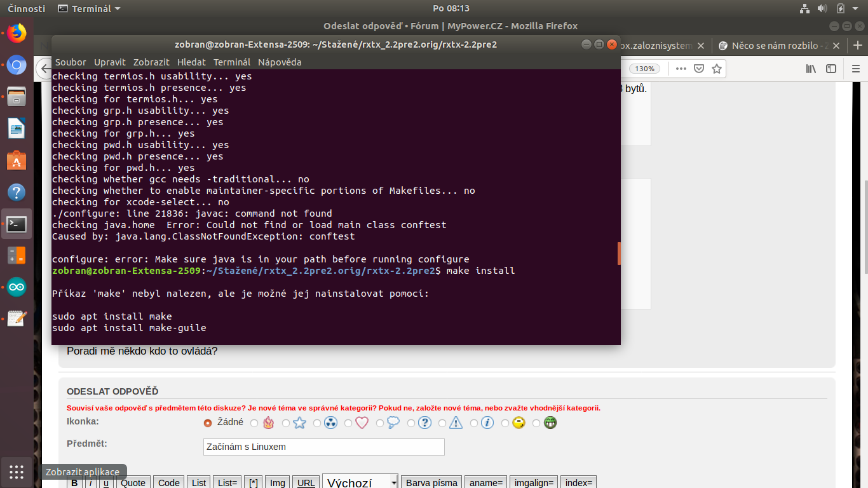
Task: Open the Upravit menu in terminal
Action: 110,62
